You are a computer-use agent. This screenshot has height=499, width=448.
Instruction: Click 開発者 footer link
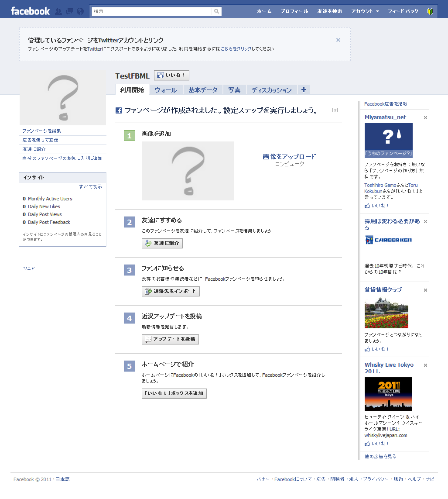(x=337, y=479)
